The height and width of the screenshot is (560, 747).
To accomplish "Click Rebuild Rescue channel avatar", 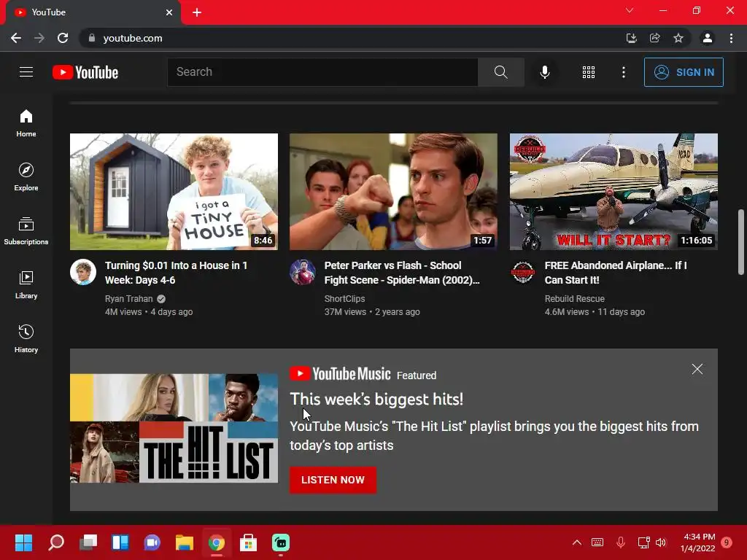I will pyautogui.click(x=522, y=272).
